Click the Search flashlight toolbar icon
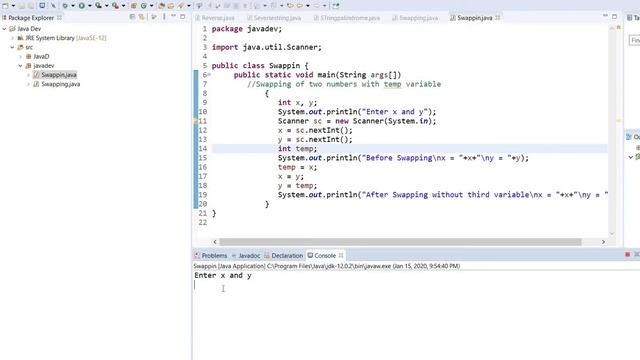This screenshot has height=360, width=640. (180, 6)
